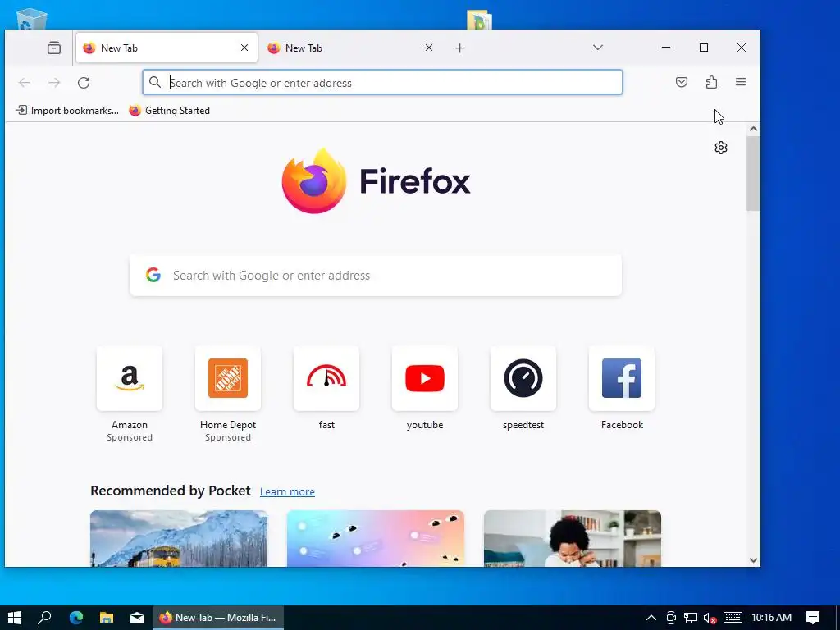Open the Extensions puzzle icon
The image size is (840, 630).
(711, 82)
